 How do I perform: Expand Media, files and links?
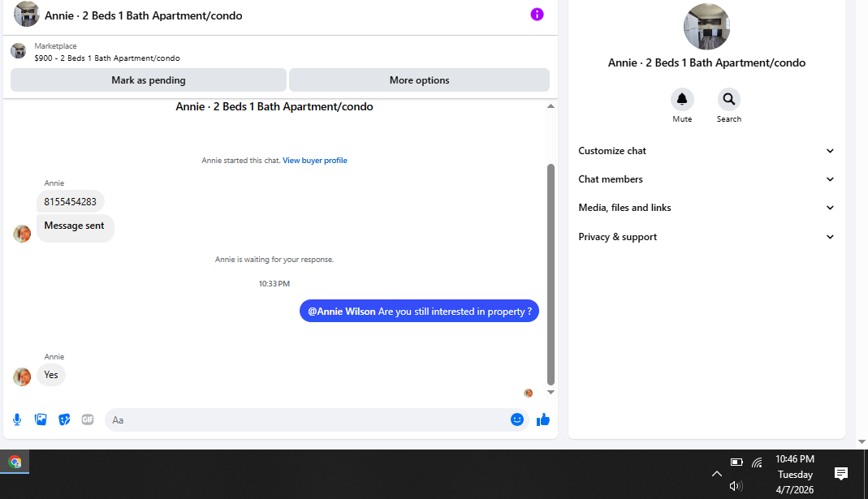point(706,208)
